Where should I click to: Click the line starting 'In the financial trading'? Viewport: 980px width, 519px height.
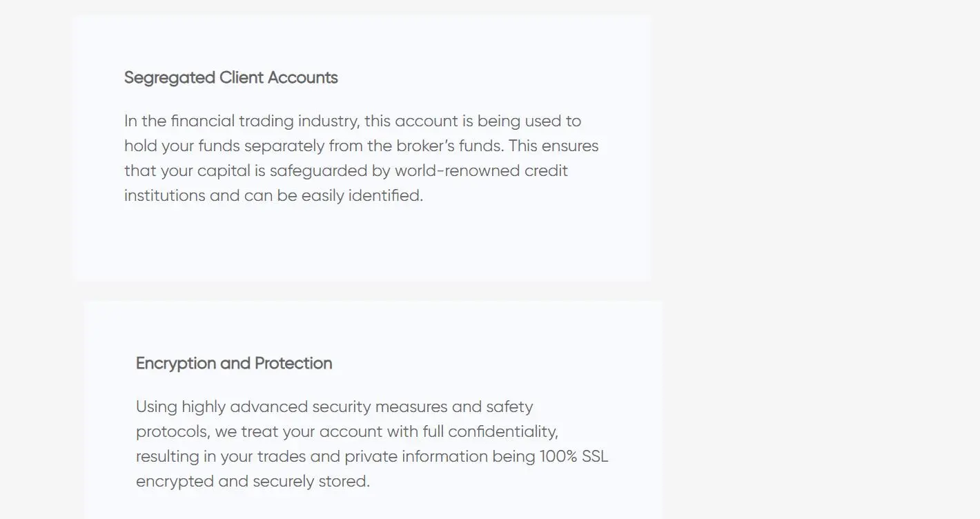(353, 121)
